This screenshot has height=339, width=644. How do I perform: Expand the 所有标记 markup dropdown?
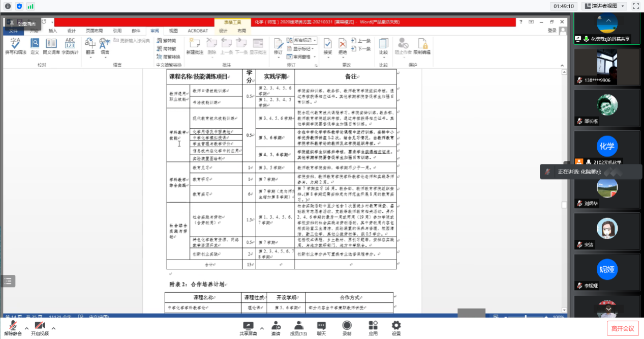point(305,40)
